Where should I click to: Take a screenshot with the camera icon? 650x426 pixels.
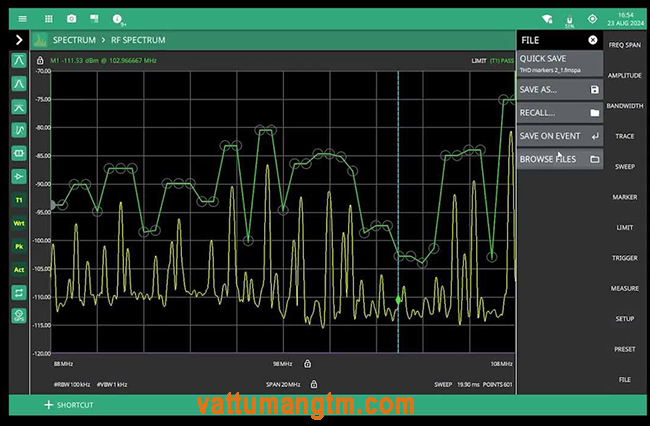pyautogui.click(x=71, y=18)
